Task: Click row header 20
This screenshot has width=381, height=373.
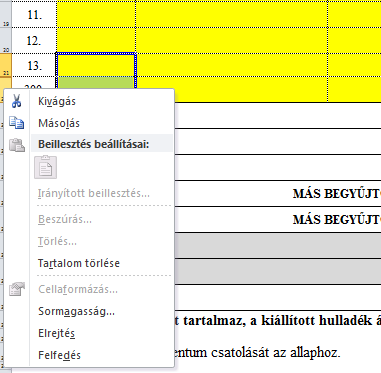Action: click(6, 40)
